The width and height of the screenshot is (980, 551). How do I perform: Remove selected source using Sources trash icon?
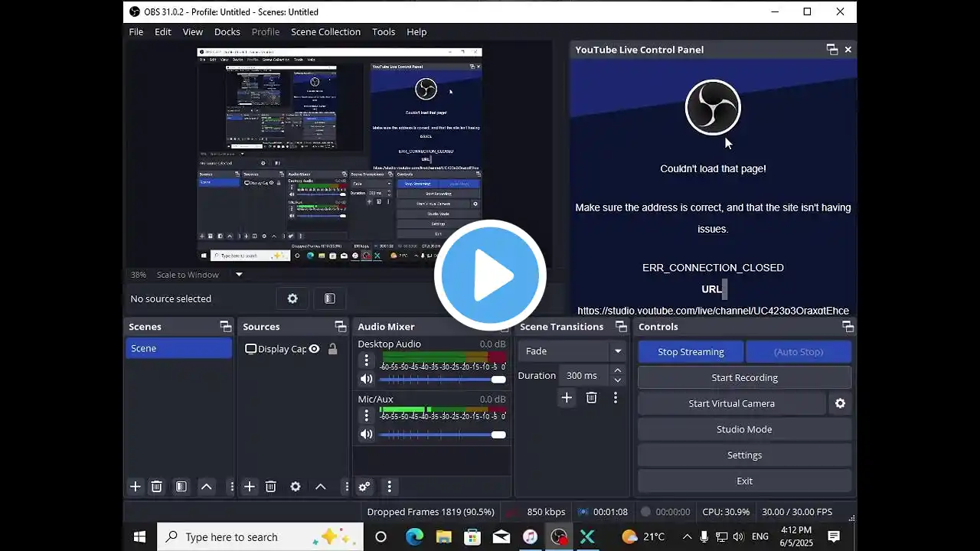pyautogui.click(x=270, y=487)
